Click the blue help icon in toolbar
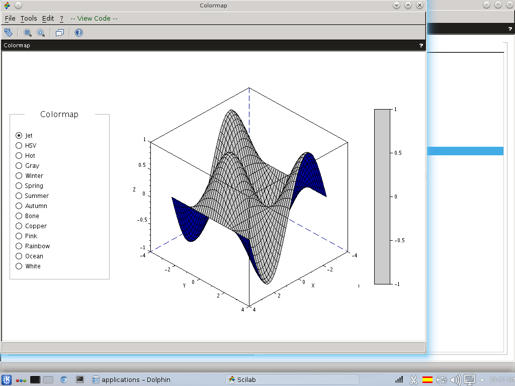The image size is (515, 386). pos(79,33)
